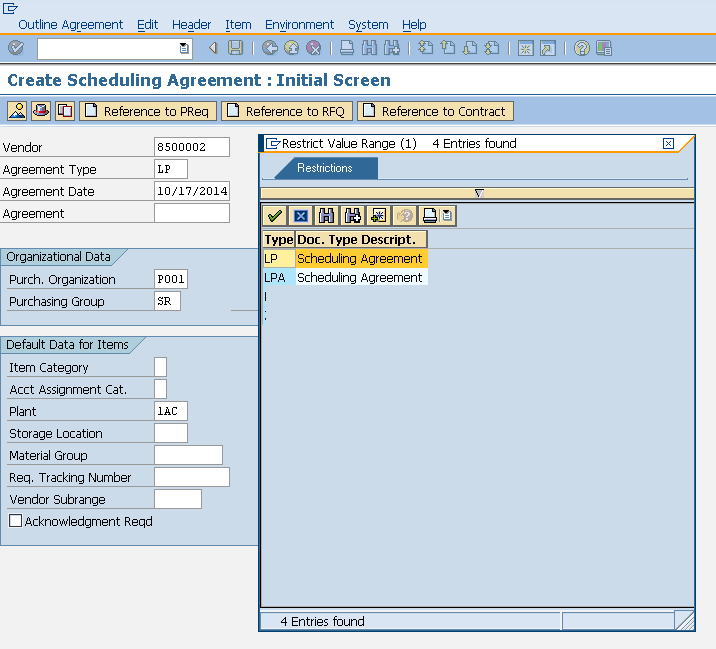
Task: Go to Previous Page icon
Action: pyautogui.click(x=448, y=47)
